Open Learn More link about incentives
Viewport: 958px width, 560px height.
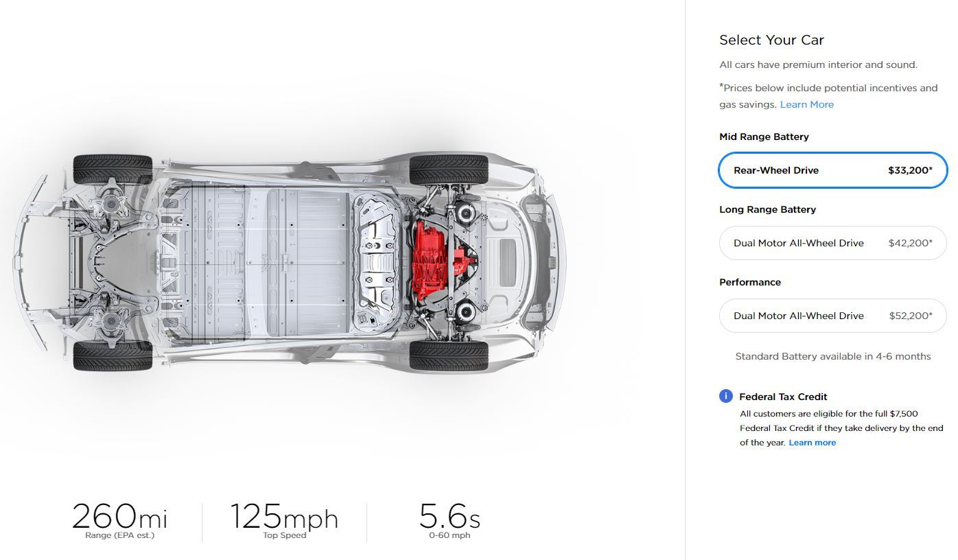806,104
